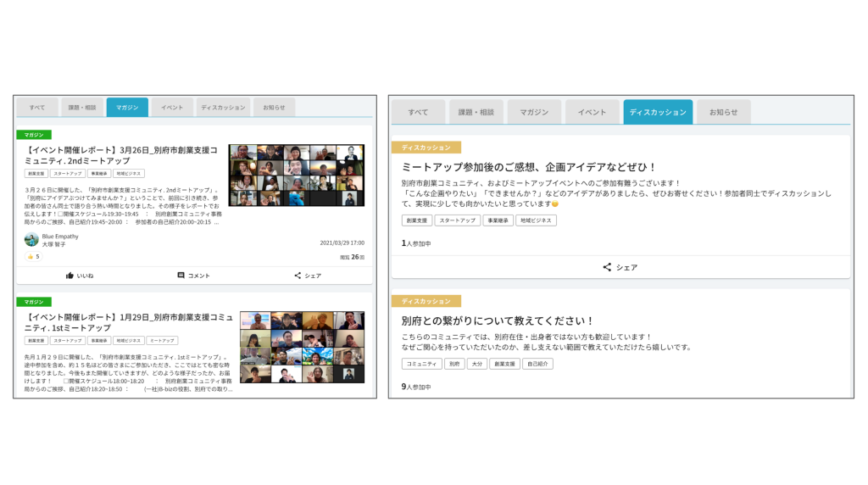Click 事業継承 tag on 3月26日 report
Screen dimensions: 868x485
(x=99, y=173)
